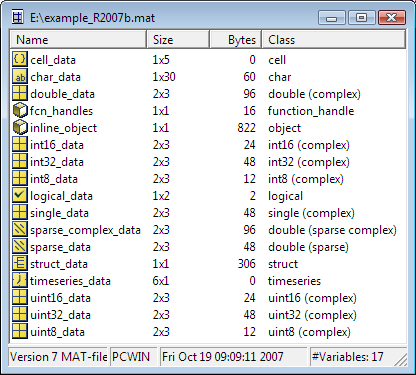
Task: Click the struct_data structure icon
Action: point(20,263)
